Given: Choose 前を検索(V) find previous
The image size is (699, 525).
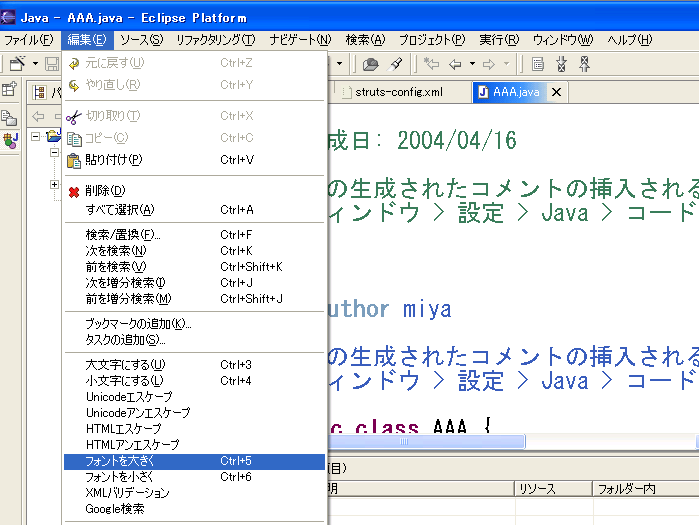Looking at the screenshot, I should coord(194,267).
